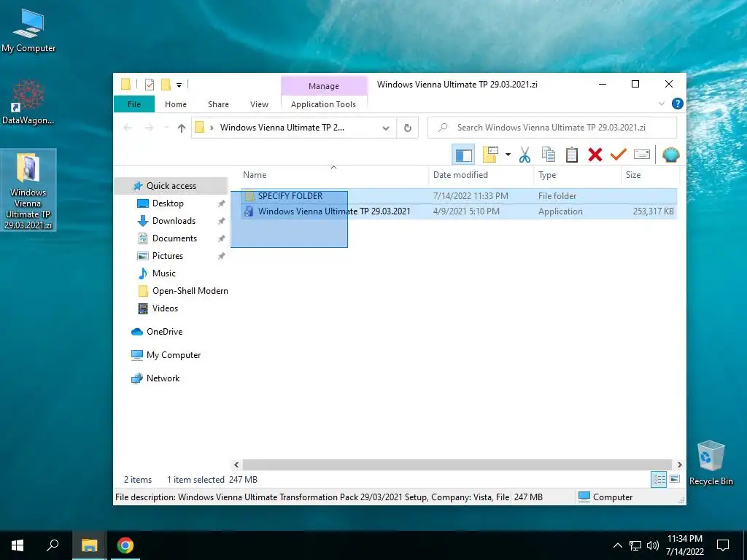747x560 pixels.
Task: Sort by the Date modified column header
Action: pos(460,175)
